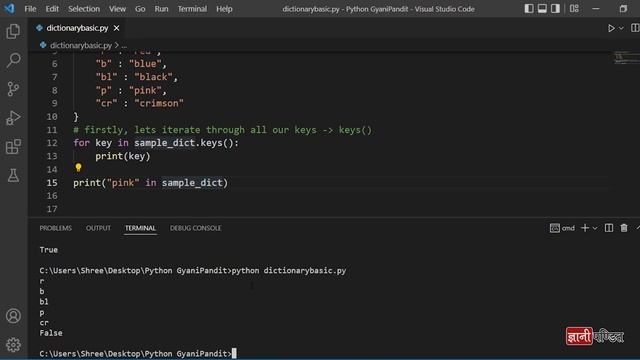Viewport: 640px width, 360px height.
Task: Expand the breadcrumb ellipsis symbol
Action: point(124,45)
